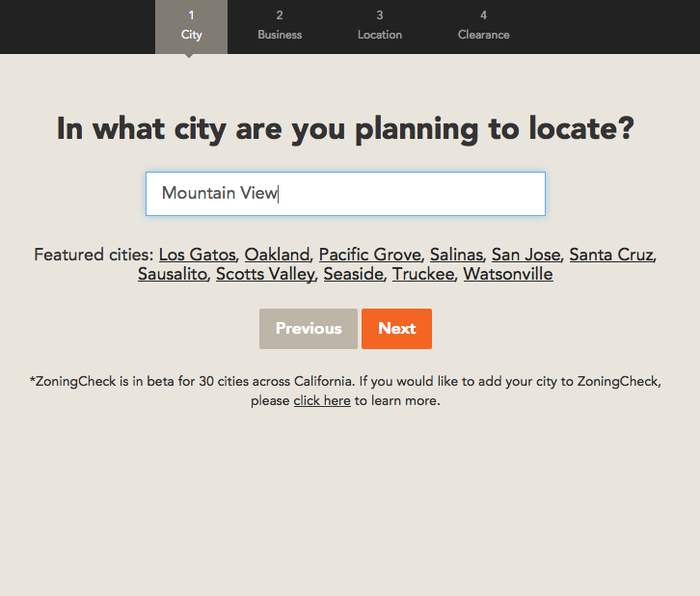
Task: Switch to the Business step tab
Action: tap(280, 26)
